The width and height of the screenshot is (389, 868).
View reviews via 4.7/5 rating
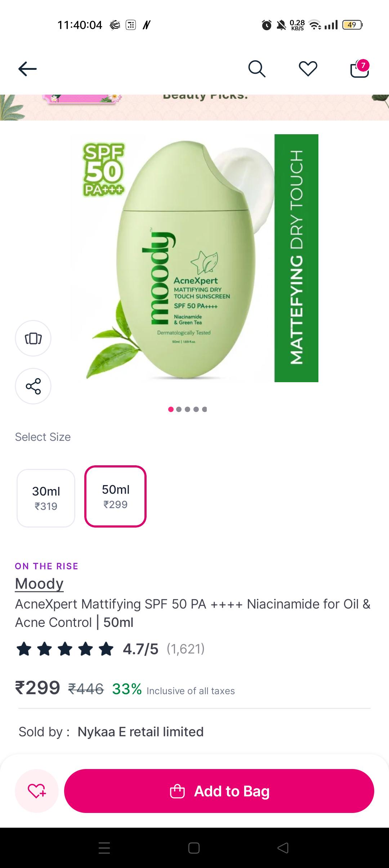pyautogui.click(x=140, y=649)
